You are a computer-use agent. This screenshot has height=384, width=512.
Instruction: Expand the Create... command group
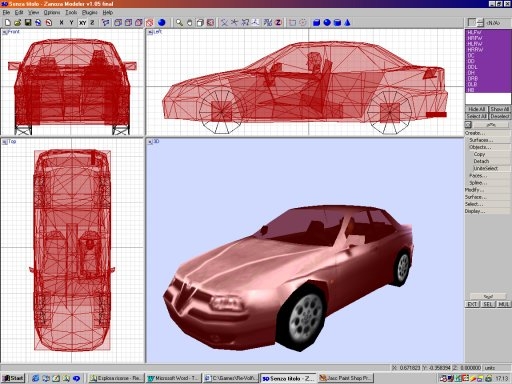[x=488, y=133]
